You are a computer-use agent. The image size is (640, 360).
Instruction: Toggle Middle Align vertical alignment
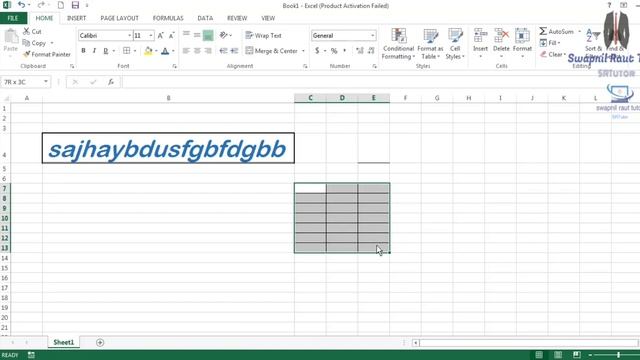[x=197, y=36]
